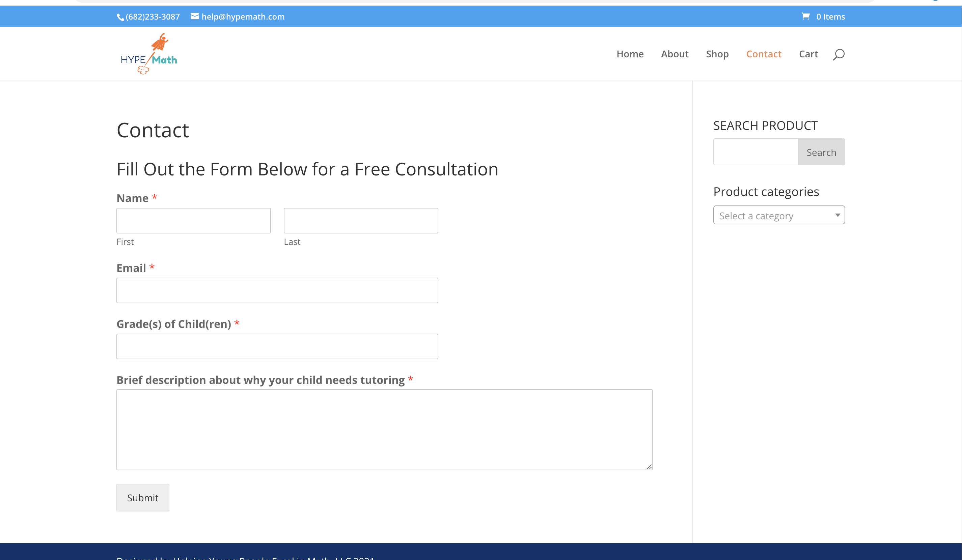Screen dimensions: 962x560
Task: Open the About page from navigation
Action: [x=675, y=54]
